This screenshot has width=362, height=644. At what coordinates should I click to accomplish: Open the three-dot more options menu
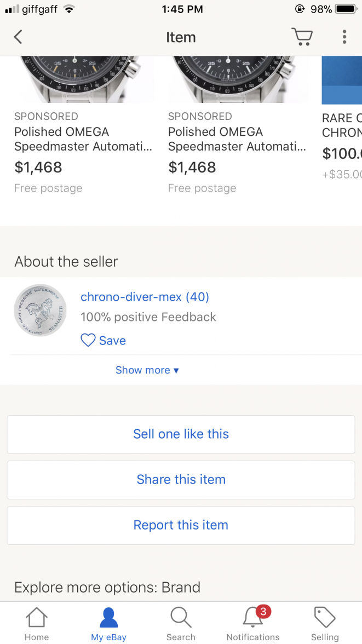click(x=344, y=37)
